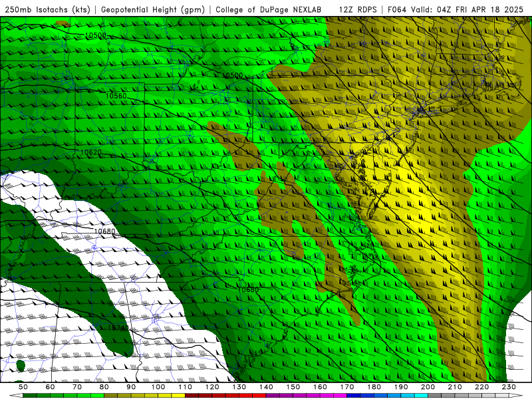Screen dimensions: 532x399
Task: Click the bright yellow swatch below 110
Action: [178, 396]
